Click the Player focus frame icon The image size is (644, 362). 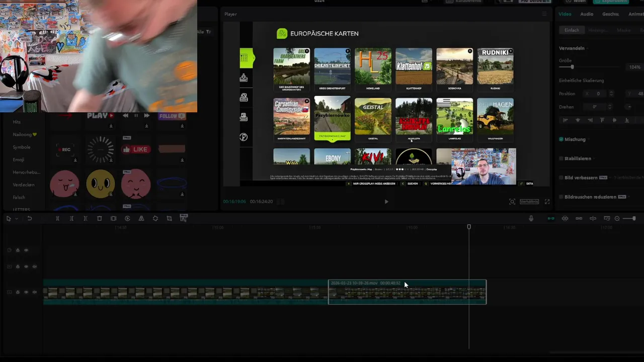[512, 202]
